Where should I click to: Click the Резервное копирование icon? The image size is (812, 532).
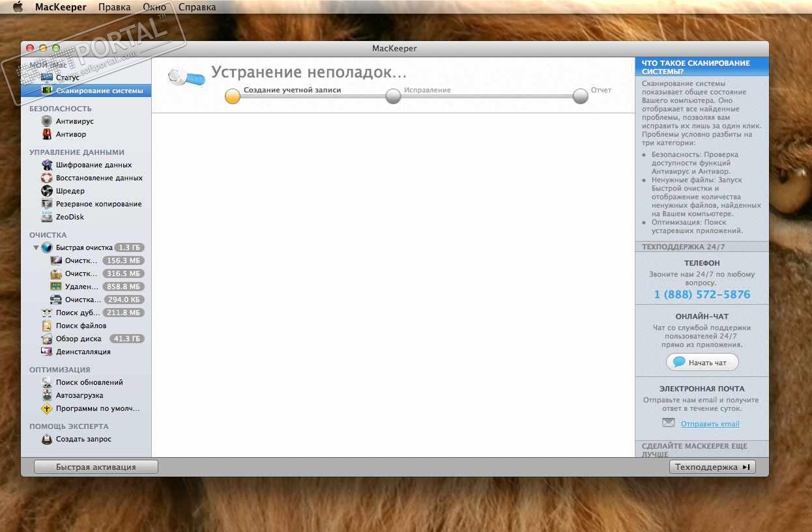46,204
